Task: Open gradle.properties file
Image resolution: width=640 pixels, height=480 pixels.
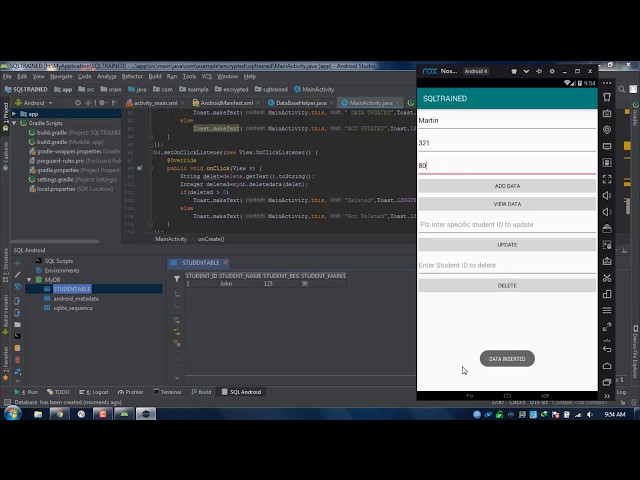Action: (x=58, y=170)
